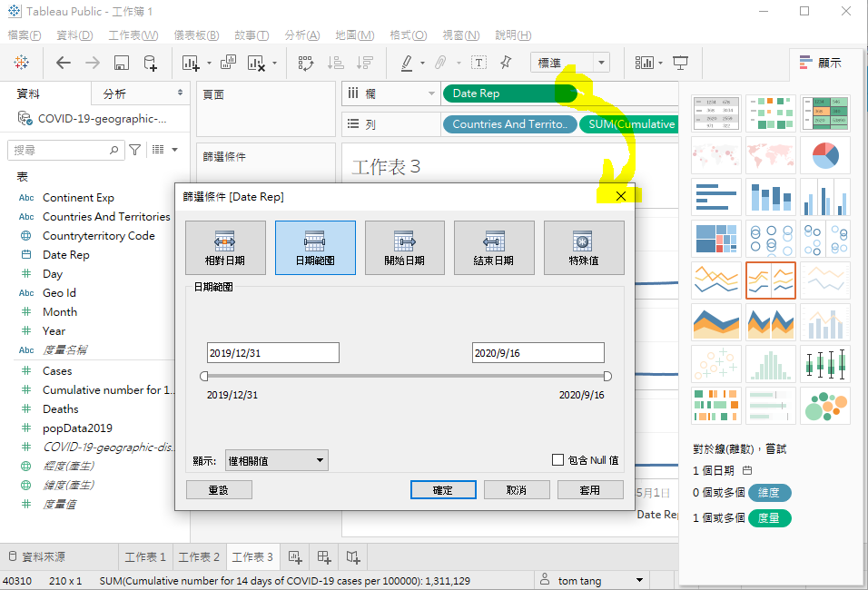The height and width of the screenshot is (590, 868).
Task: Click the presentation mode icon
Action: click(680, 63)
